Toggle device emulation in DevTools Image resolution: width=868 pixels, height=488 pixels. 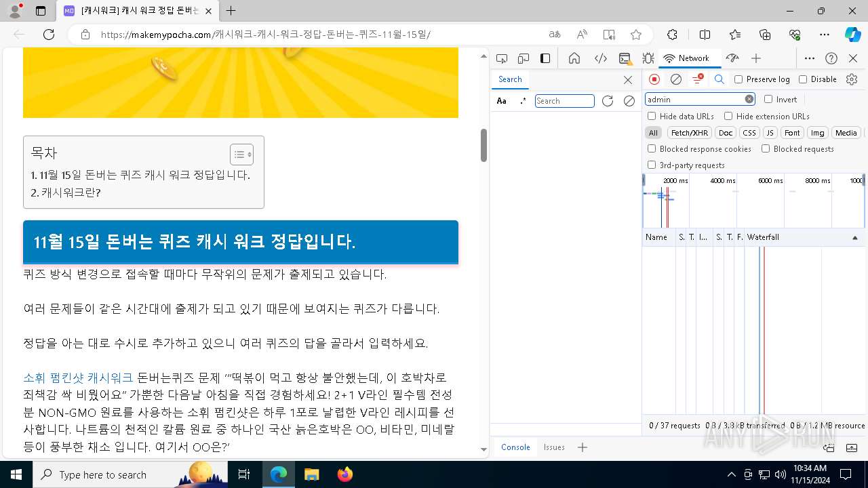click(x=523, y=58)
